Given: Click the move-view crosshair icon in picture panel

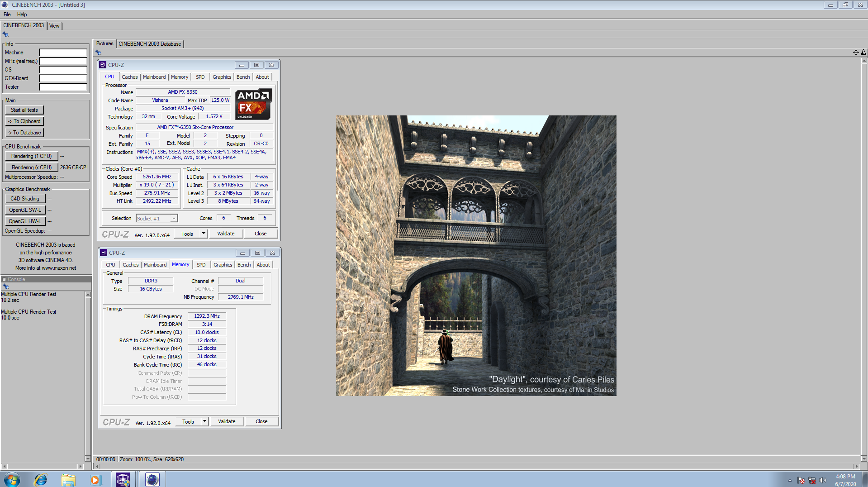Looking at the screenshot, I should (x=856, y=53).
